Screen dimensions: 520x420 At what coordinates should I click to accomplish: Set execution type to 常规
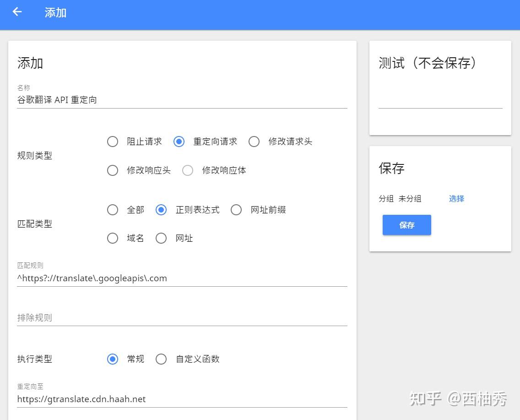tap(113, 359)
